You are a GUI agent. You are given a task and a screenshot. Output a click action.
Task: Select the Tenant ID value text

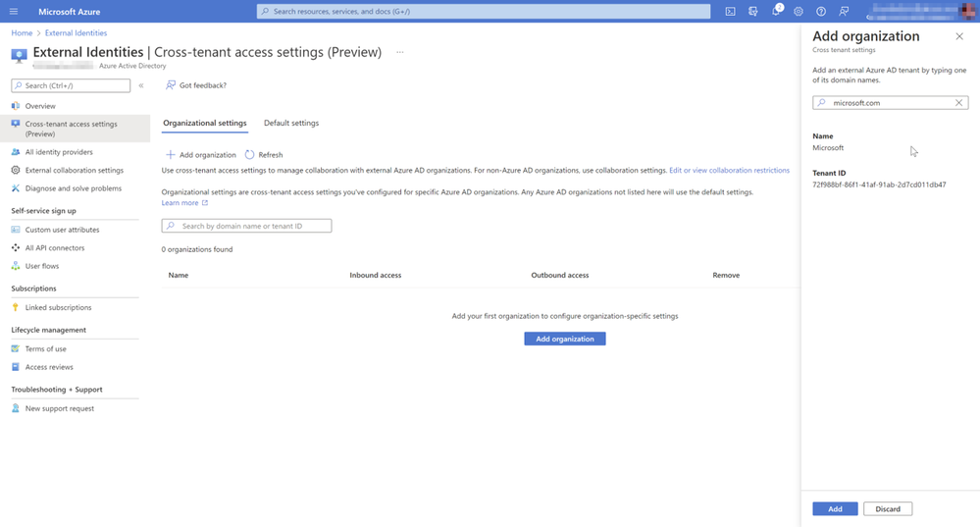[x=879, y=184]
